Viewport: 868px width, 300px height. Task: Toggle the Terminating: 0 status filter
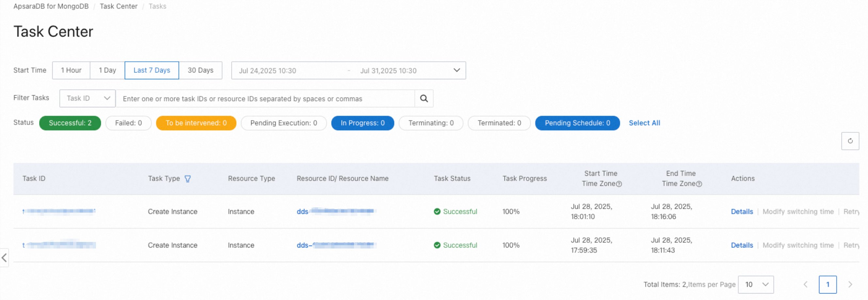point(431,123)
